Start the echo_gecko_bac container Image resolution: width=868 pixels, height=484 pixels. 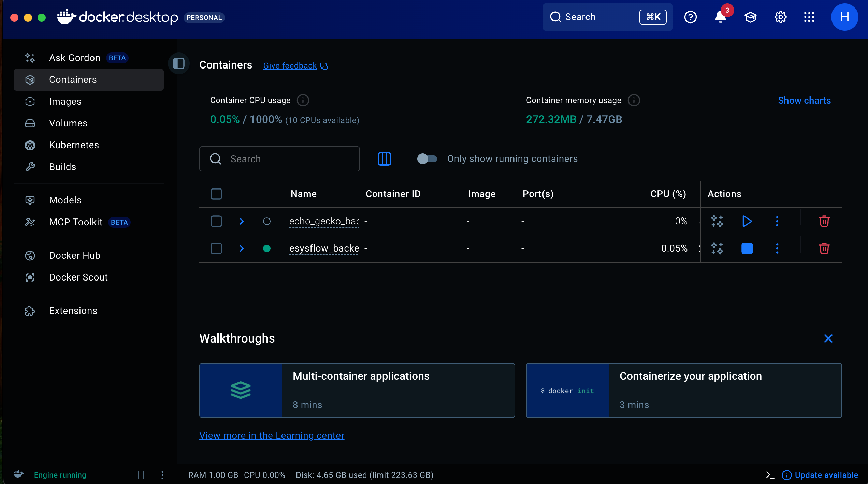(747, 221)
